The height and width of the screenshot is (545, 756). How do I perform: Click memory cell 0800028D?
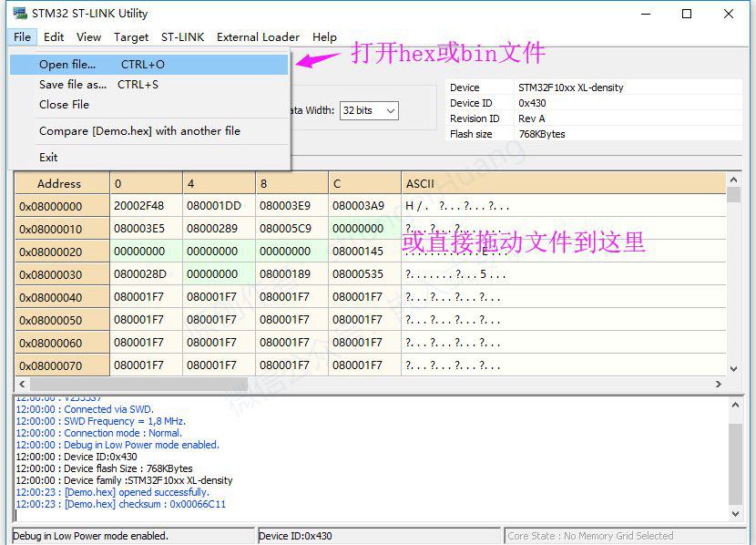click(146, 274)
